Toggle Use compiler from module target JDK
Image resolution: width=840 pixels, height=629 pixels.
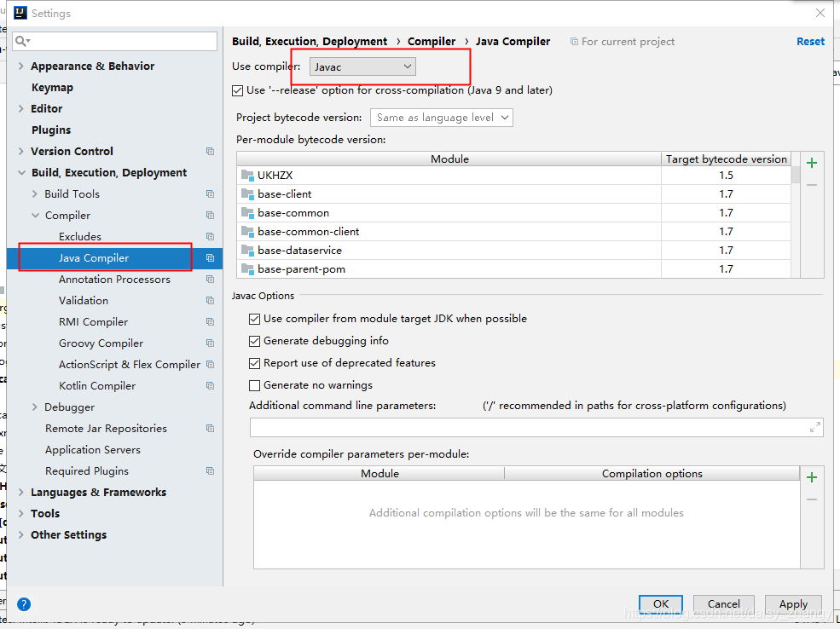254,319
